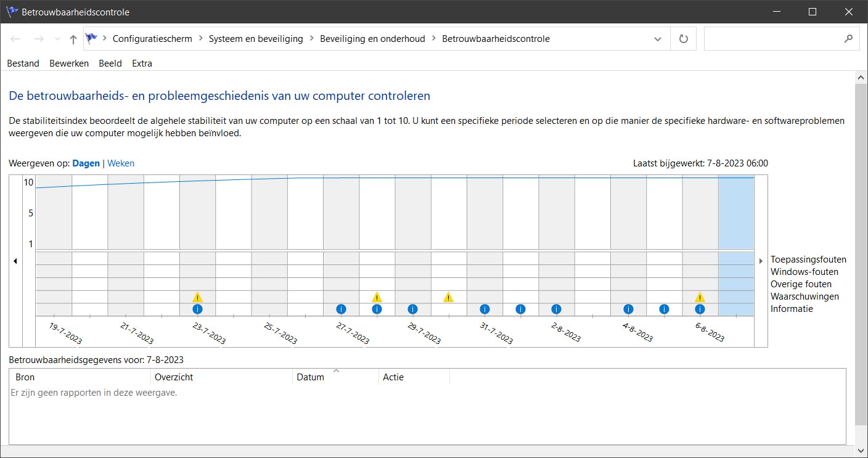Navigate to Beveiliging en onderhoud breadcrumb
Image resolution: width=868 pixels, height=458 pixels.
372,39
